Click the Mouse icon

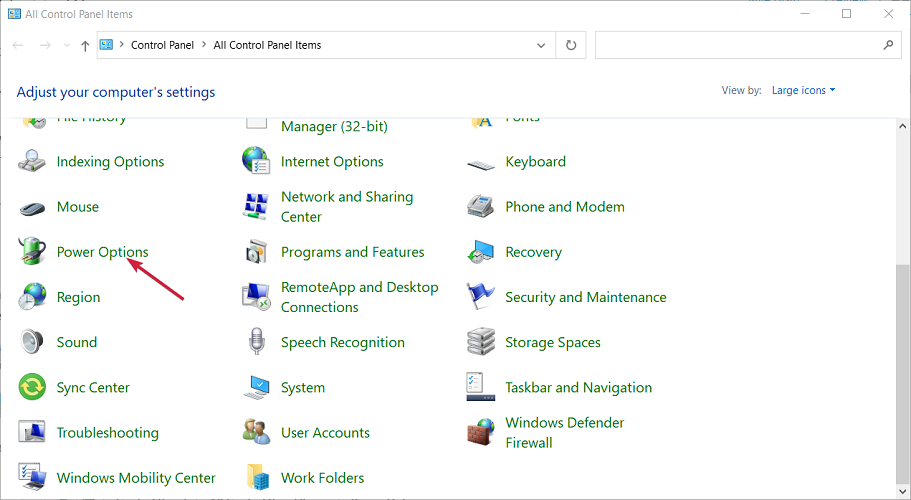[32, 207]
